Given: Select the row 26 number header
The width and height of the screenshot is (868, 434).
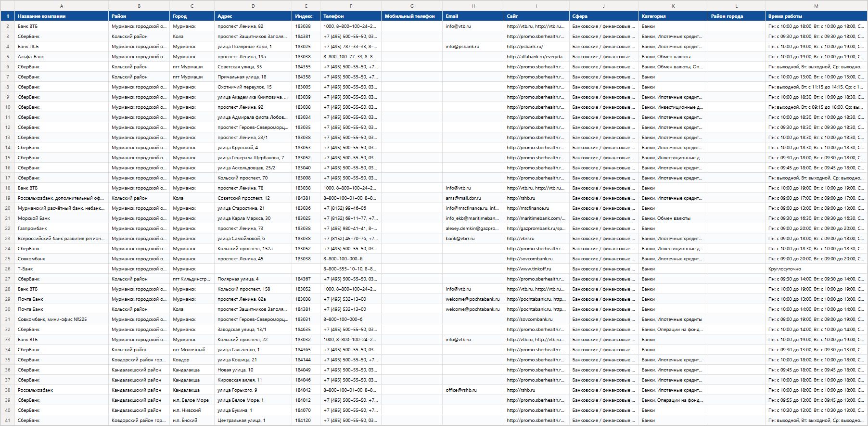Looking at the screenshot, I should click(8, 269).
